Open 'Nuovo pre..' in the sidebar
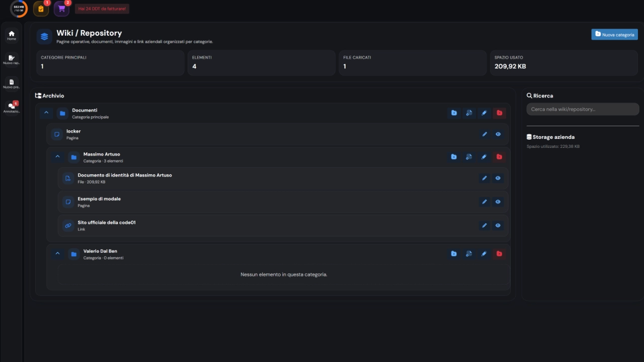Image resolution: width=644 pixels, height=362 pixels. 12,83
